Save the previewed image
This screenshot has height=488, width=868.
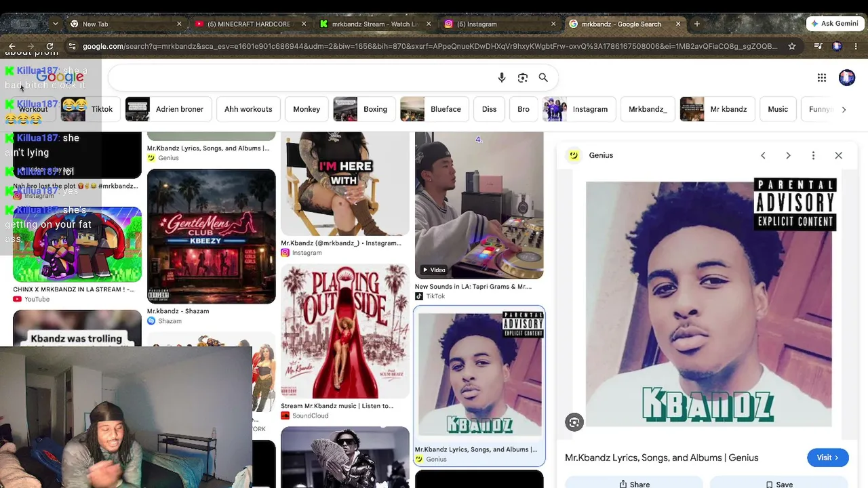click(779, 484)
